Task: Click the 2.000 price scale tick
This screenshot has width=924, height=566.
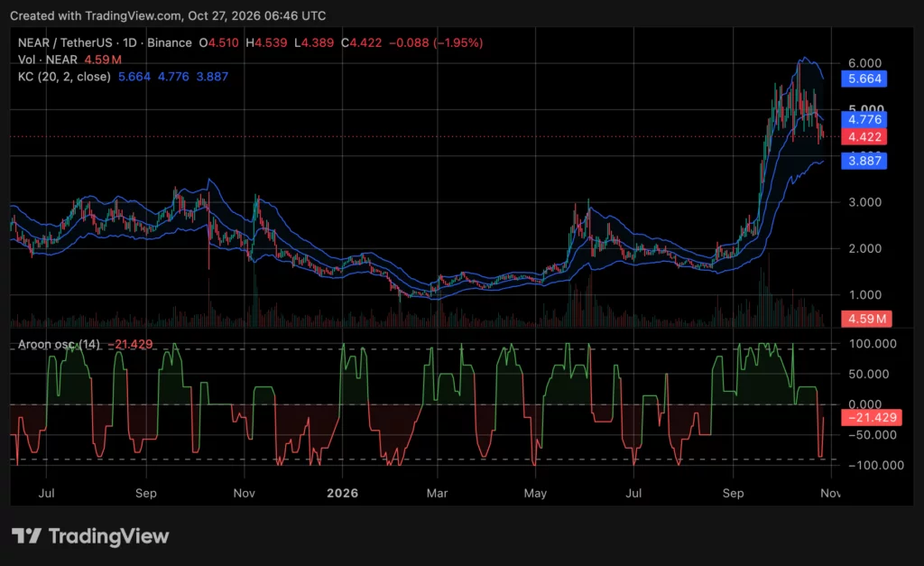Action: coord(864,249)
